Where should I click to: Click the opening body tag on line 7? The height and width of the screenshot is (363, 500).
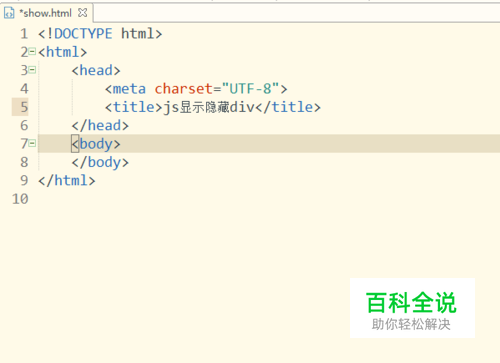coord(96,144)
